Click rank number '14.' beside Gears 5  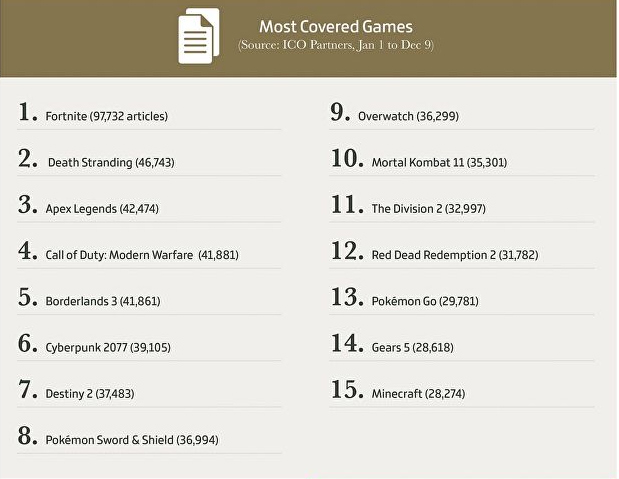point(347,343)
